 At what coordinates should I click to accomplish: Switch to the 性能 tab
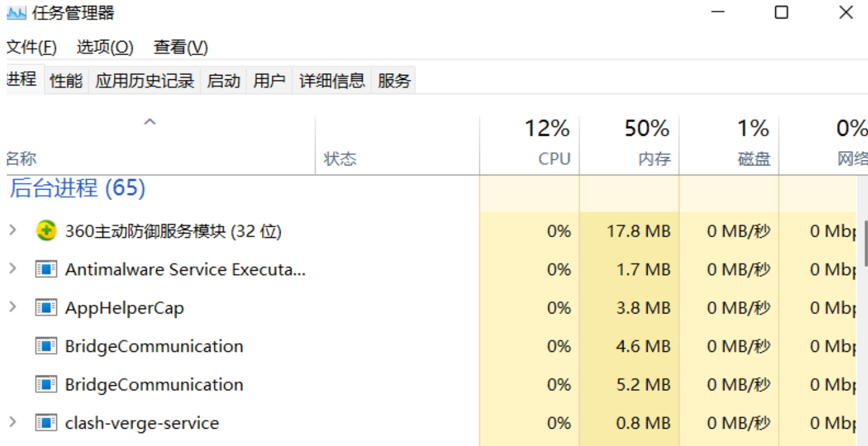66,81
